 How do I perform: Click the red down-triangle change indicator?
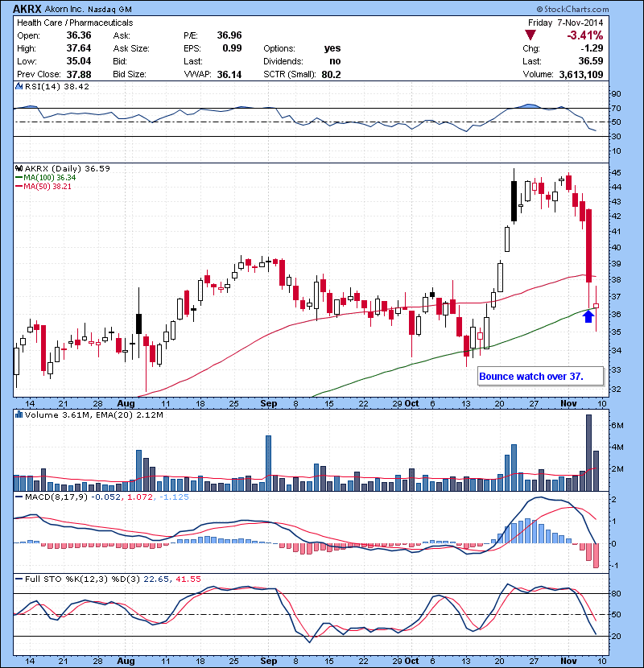[530, 35]
